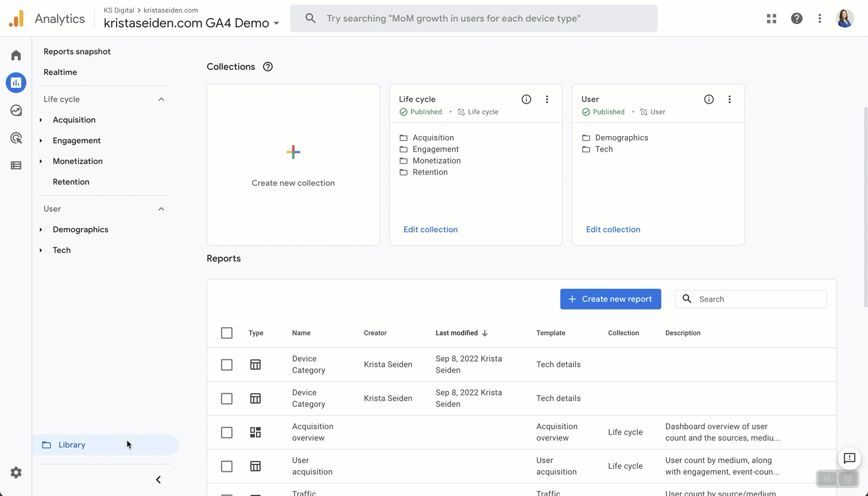
Task: Expand the Tech tree arrow
Action: tap(41, 250)
